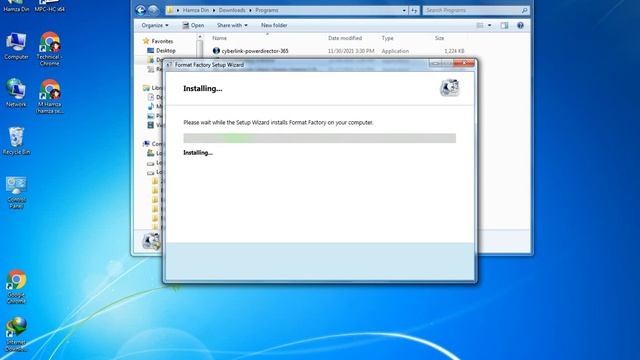Viewport: 640px width, 360px height.
Task: Launch Google Chrome from desktop
Action: click(16, 287)
